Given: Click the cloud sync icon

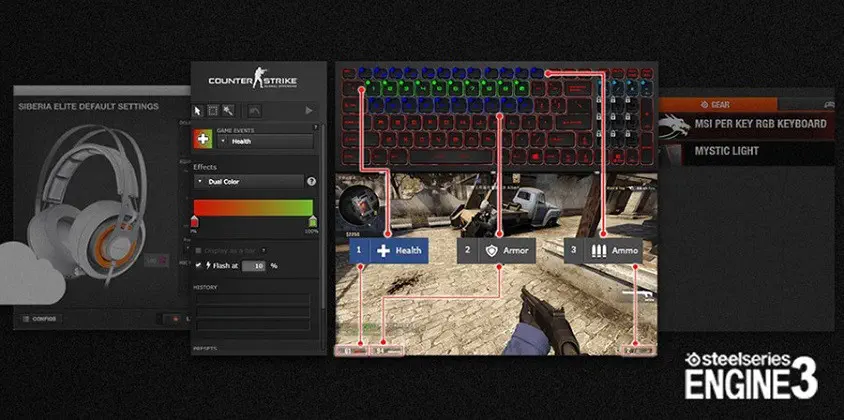Looking at the screenshot, I should [x=30, y=270].
